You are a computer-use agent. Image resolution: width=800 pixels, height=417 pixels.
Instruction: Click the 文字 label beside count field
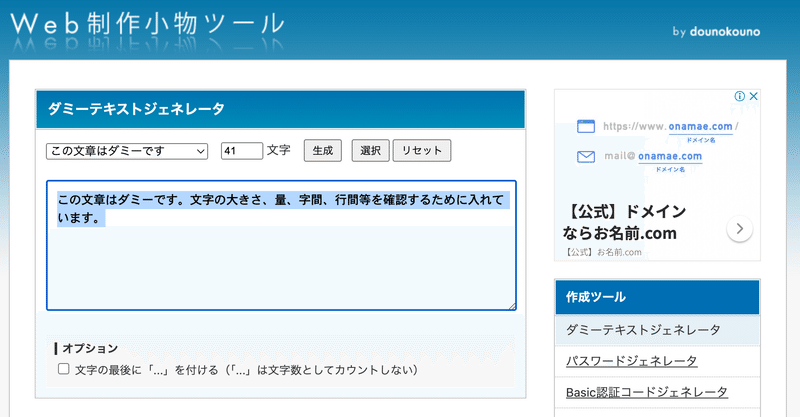point(279,150)
